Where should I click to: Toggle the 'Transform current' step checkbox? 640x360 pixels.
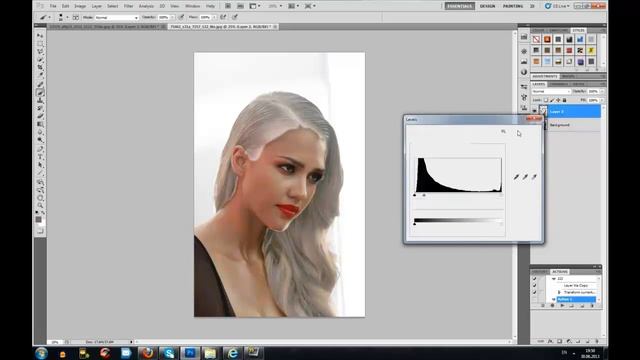(534, 292)
